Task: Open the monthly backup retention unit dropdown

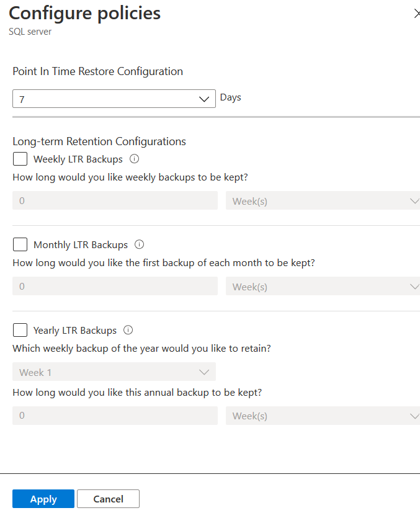Action: (x=323, y=287)
